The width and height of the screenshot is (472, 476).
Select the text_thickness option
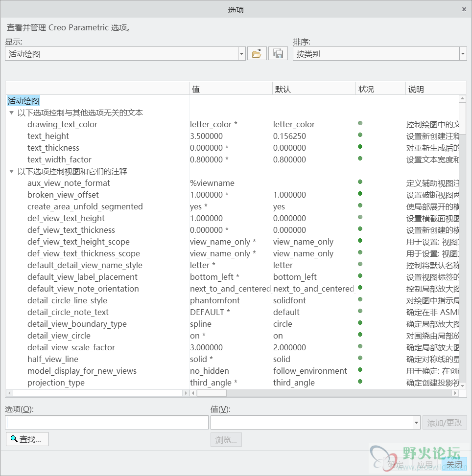(53, 148)
